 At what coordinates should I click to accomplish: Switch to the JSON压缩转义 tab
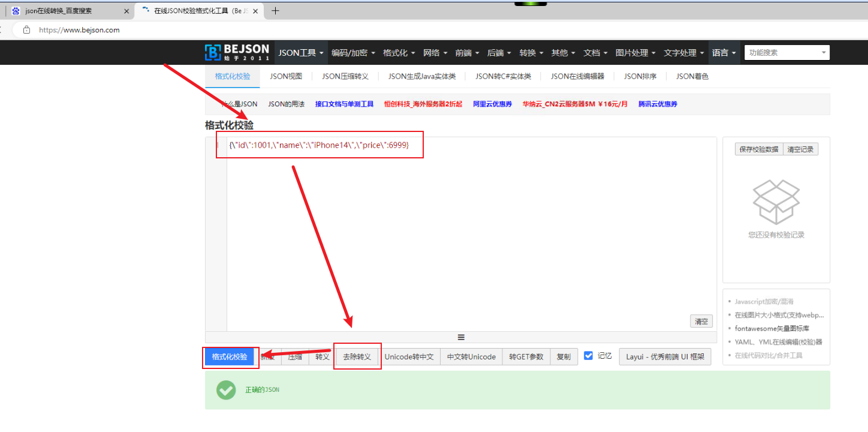pyautogui.click(x=345, y=76)
